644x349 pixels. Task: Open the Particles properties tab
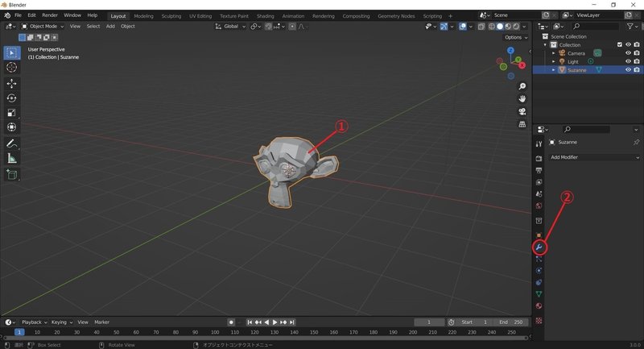click(x=539, y=259)
